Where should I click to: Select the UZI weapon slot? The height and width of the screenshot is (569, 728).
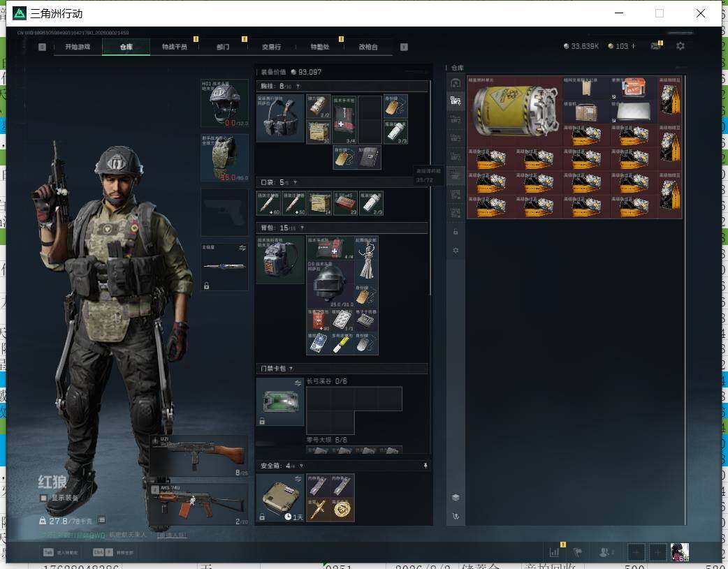198,456
